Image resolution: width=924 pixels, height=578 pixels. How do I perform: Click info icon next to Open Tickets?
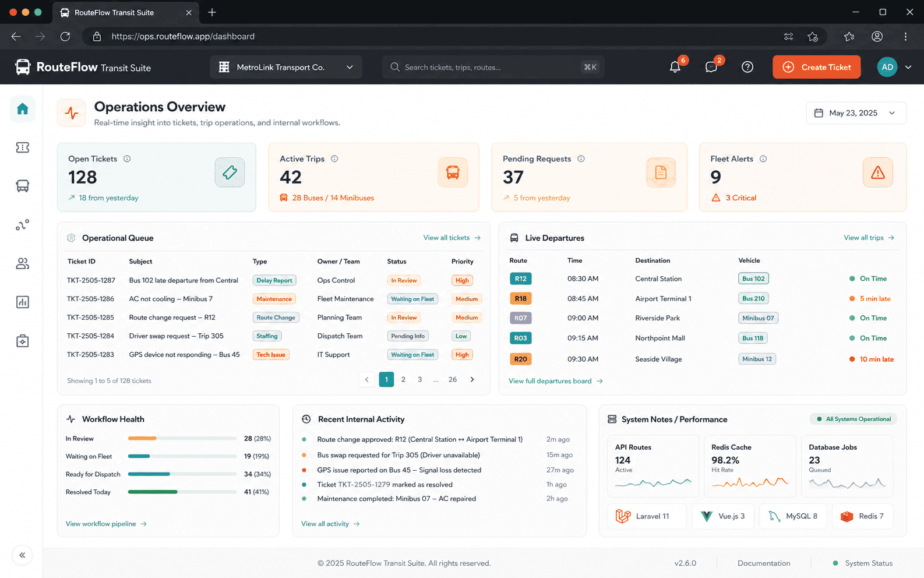pyautogui.click(x=127, y=158)
